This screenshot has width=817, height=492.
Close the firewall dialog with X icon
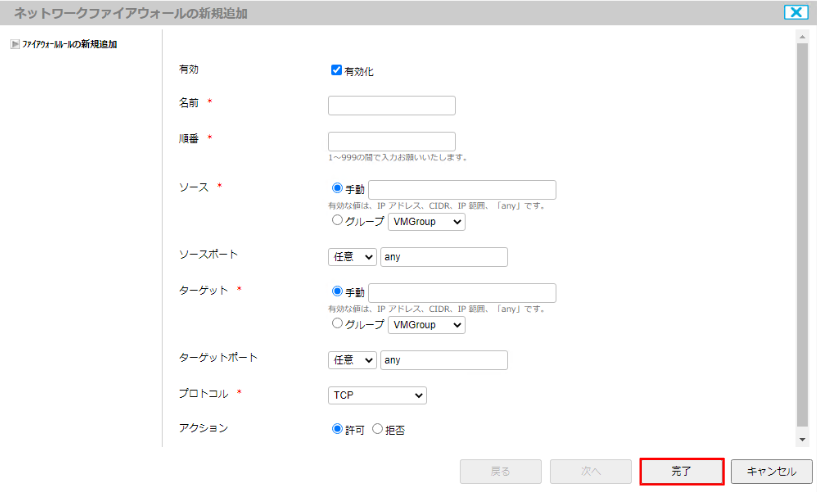click(796, 12)
